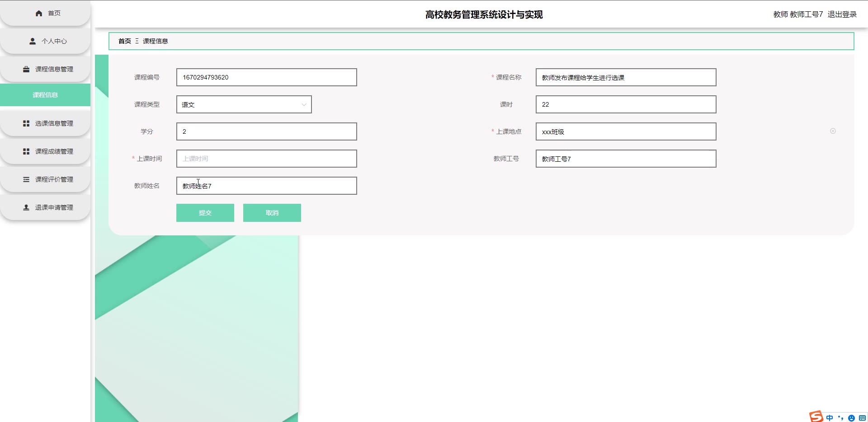Click the empty 上课时间 input field

(267, 159)
